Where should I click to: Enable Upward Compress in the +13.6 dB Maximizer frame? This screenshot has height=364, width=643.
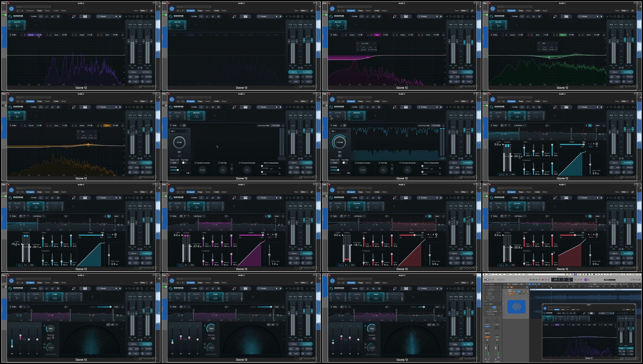point(356,163)
